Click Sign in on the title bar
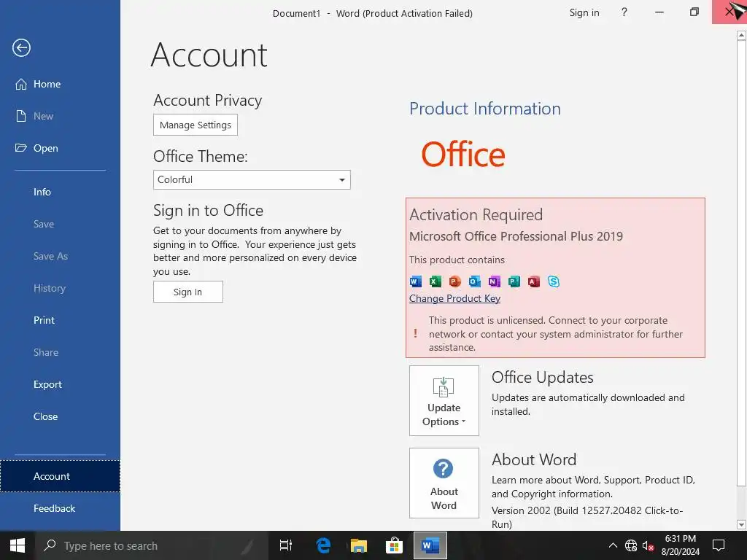Screen dimensions: 747x560 [x=584, y=13]
